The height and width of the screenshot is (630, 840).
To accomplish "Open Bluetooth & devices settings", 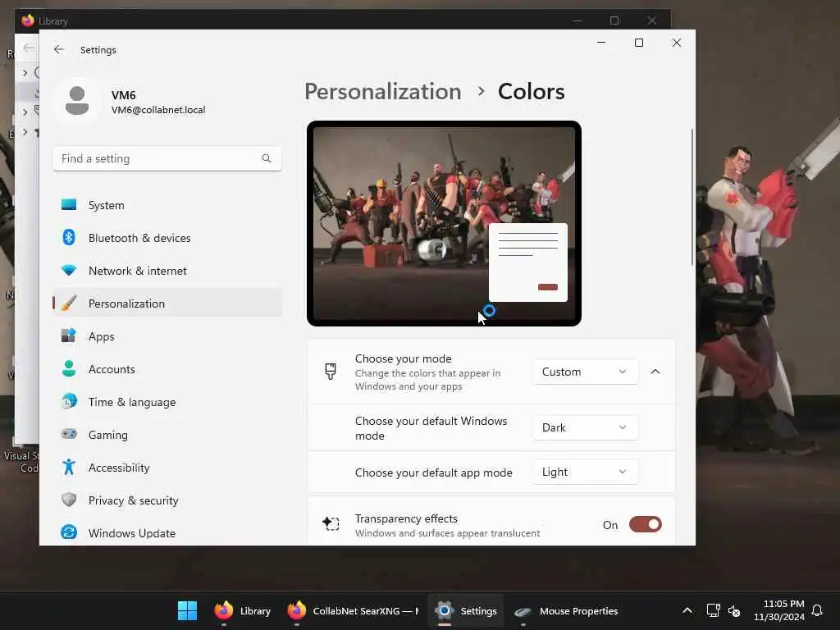I will tap(167, 237).
